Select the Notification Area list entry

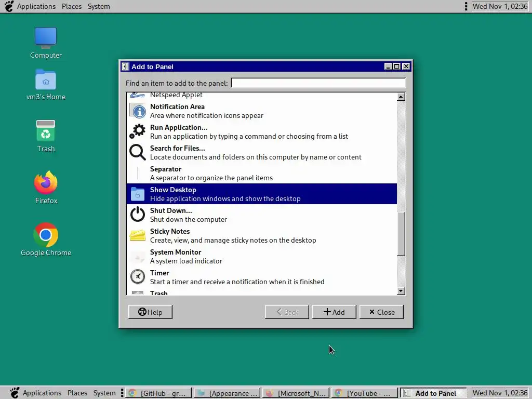262,111
